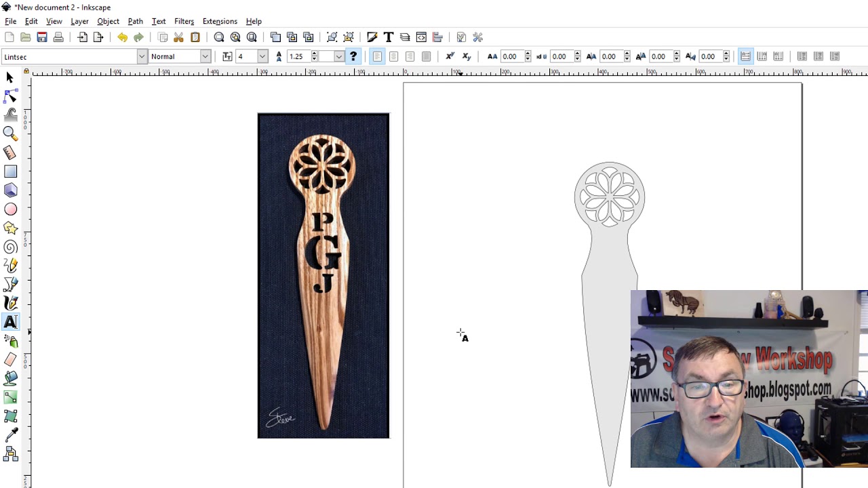Expand the font size dropdown
This screenshot has width=868, height=488.
click(x=262, y=57)
